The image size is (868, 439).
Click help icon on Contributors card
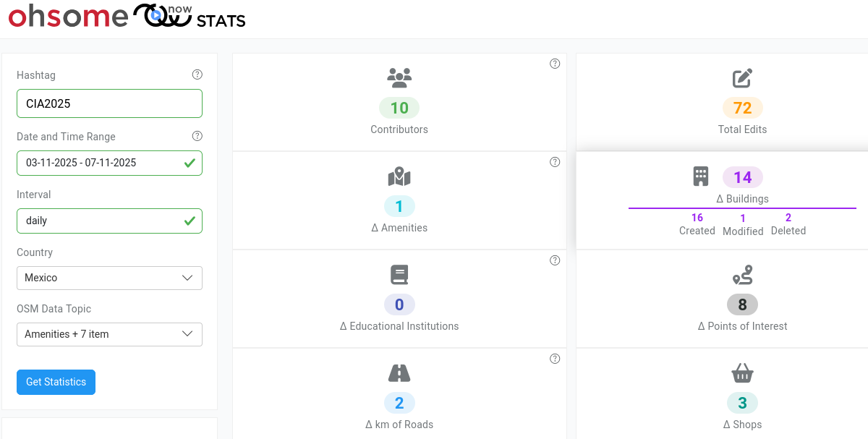tap(555, 64)
